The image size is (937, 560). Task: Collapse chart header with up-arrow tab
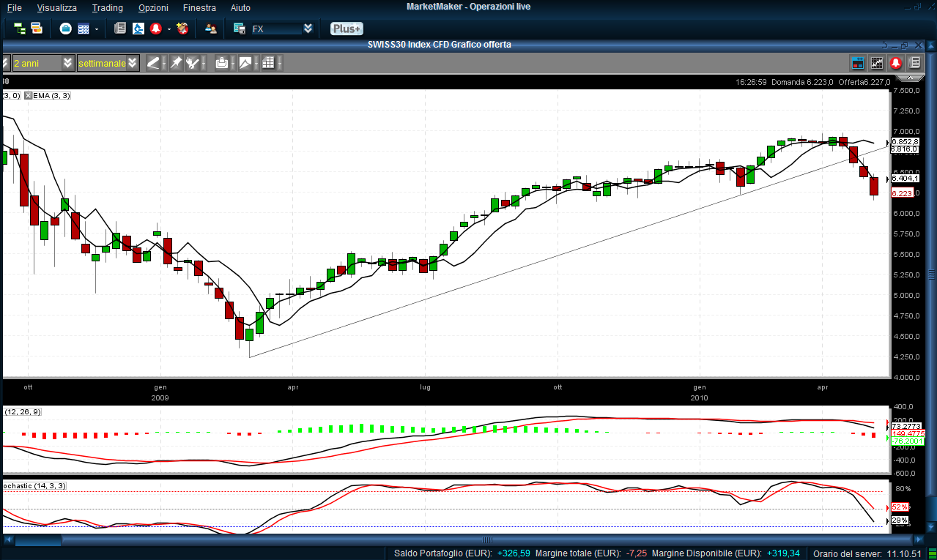[911, 78]
